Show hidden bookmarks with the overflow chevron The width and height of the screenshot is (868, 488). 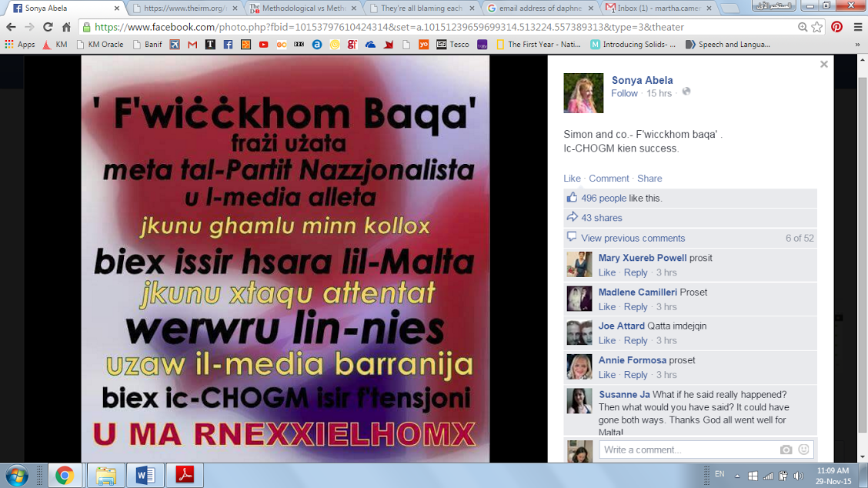pyautogui.click(x=857, y=45)
